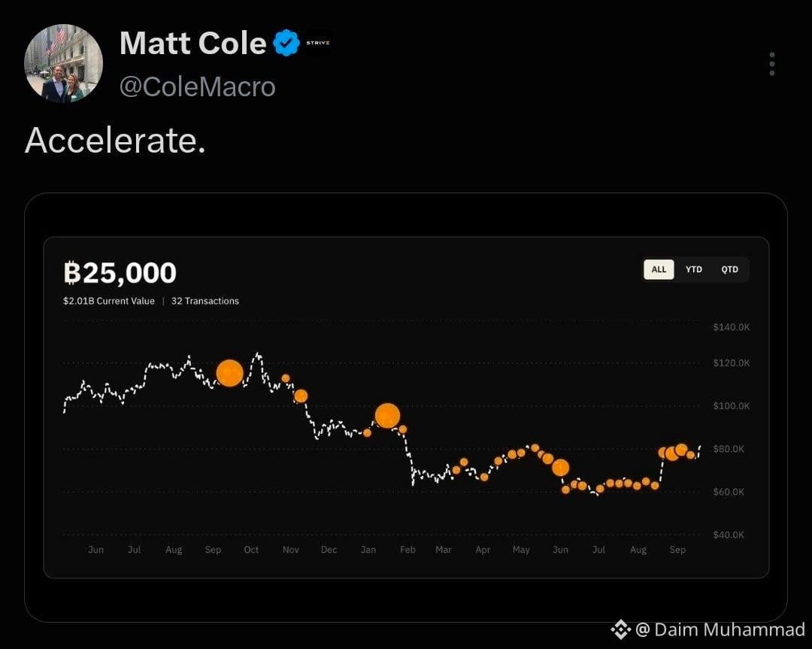Open the three-dot more options menu
812x649 pixels.
771,64
